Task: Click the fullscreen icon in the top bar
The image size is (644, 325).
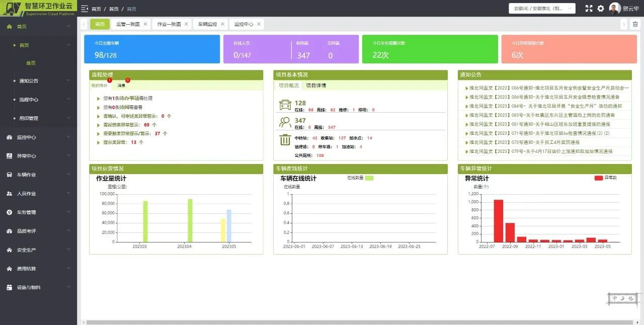Action: coord(589,8)
